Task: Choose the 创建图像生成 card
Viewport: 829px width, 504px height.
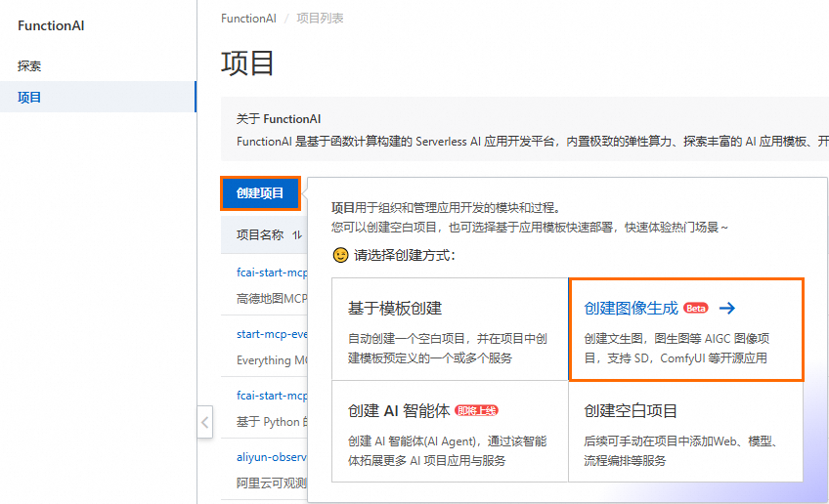Action: [x=686, y=329]
